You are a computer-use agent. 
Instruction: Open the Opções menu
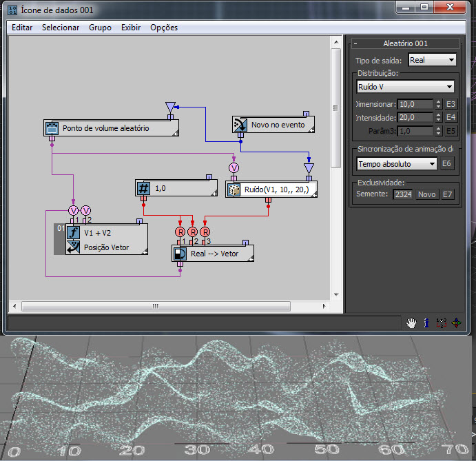164,28
